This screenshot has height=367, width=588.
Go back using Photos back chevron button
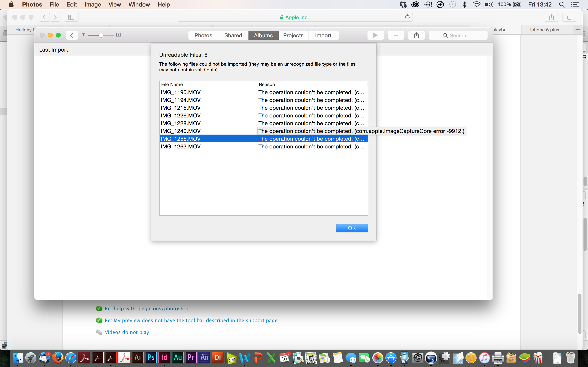[72, 35]
